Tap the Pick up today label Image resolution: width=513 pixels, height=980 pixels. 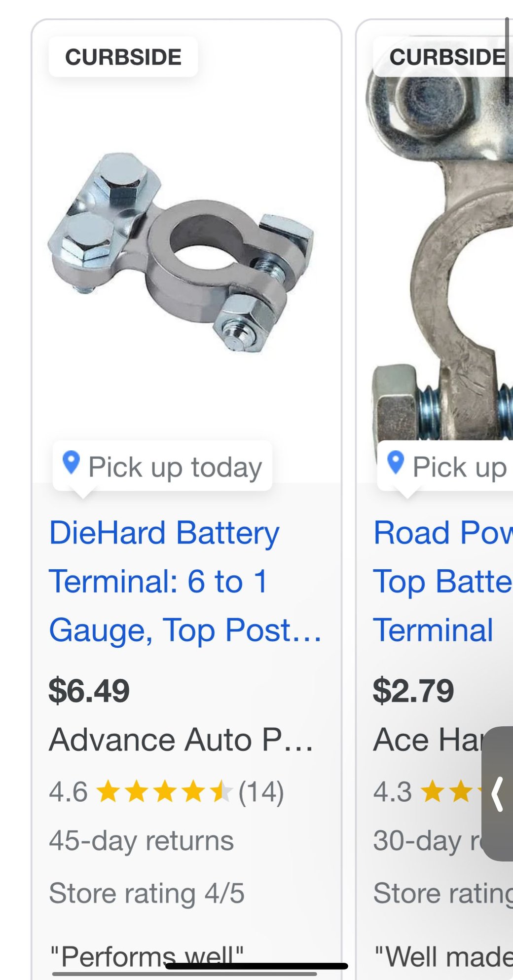175,467
